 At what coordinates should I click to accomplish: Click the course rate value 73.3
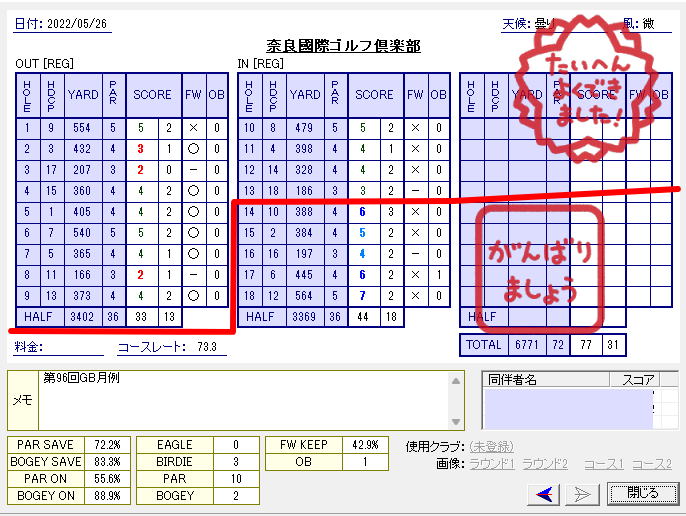(x=207, y=347)
